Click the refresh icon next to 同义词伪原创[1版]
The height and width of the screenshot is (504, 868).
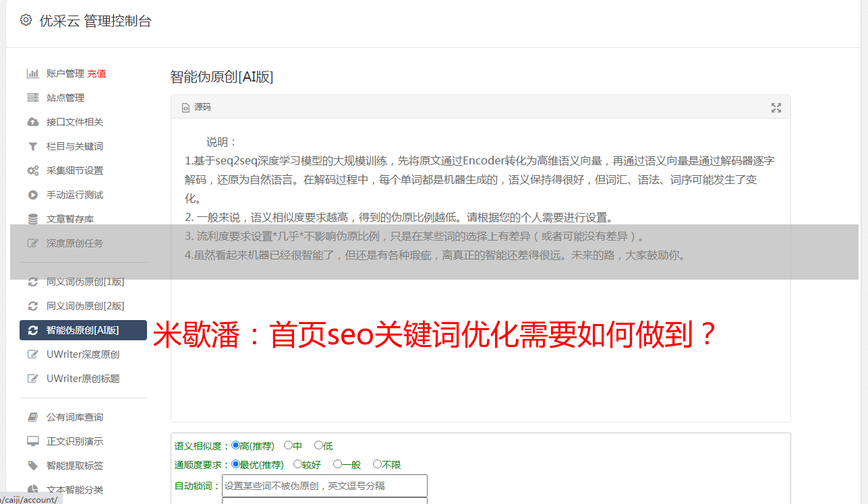click(x=32, y=282)
